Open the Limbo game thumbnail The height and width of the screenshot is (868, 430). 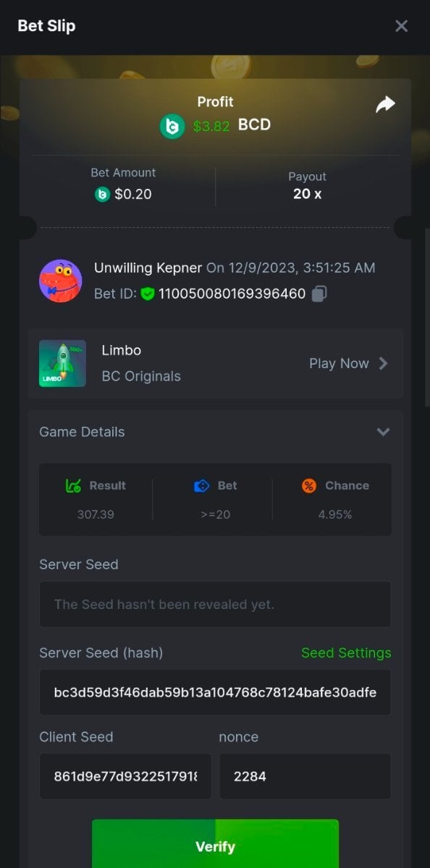point(62,363)
